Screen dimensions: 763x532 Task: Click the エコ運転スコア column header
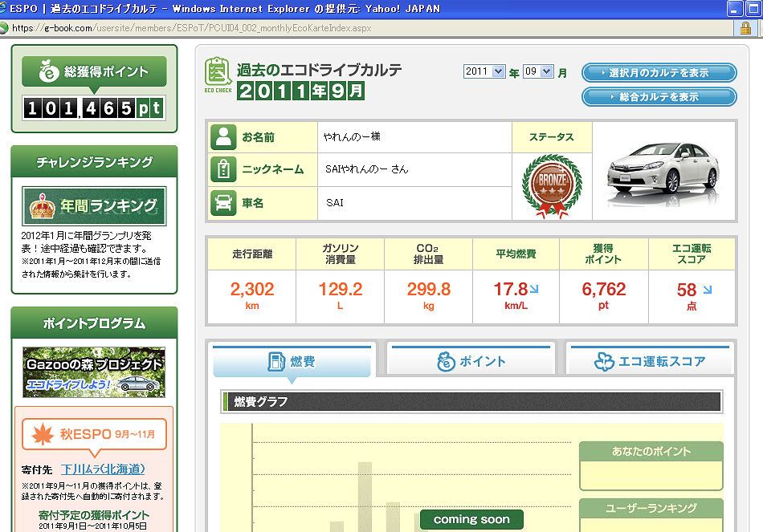click(x=692, y=254)
